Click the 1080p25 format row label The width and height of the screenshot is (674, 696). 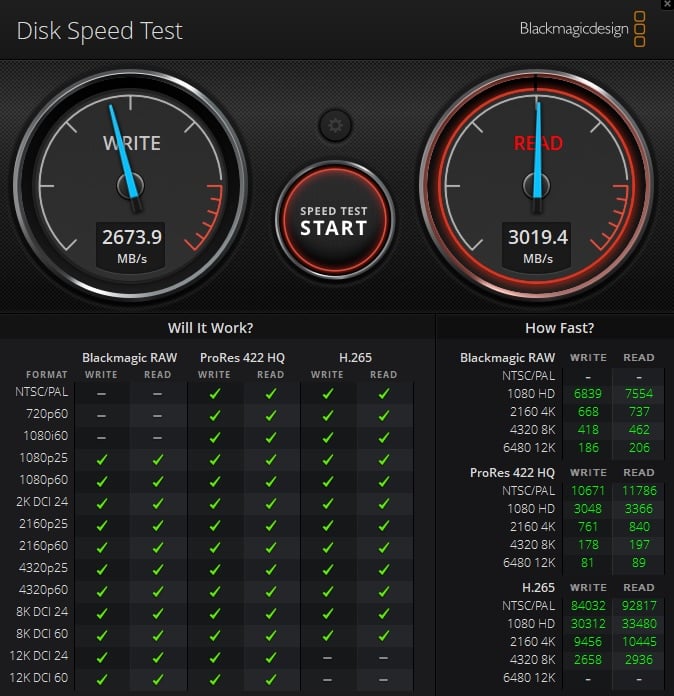click(44, 458)
